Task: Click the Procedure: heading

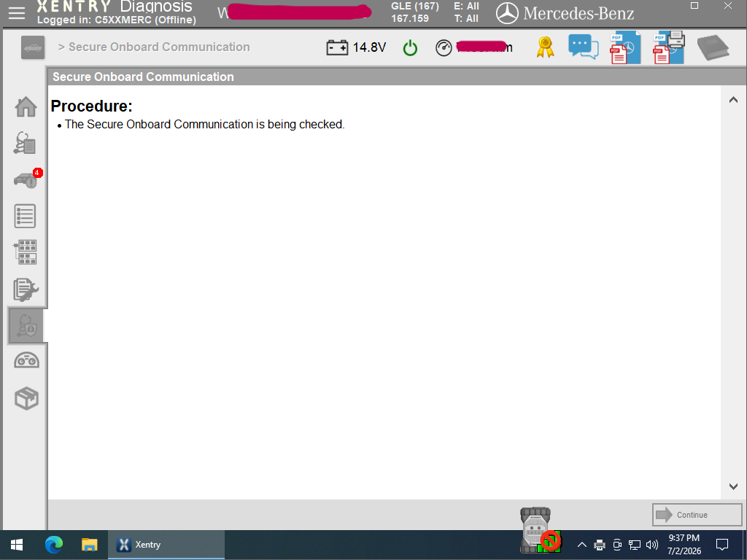Action: 91,106
